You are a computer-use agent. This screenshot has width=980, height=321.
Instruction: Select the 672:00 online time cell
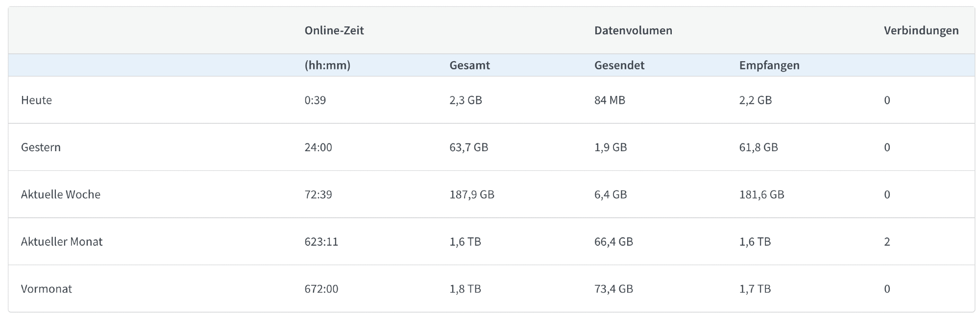point(321,289)
